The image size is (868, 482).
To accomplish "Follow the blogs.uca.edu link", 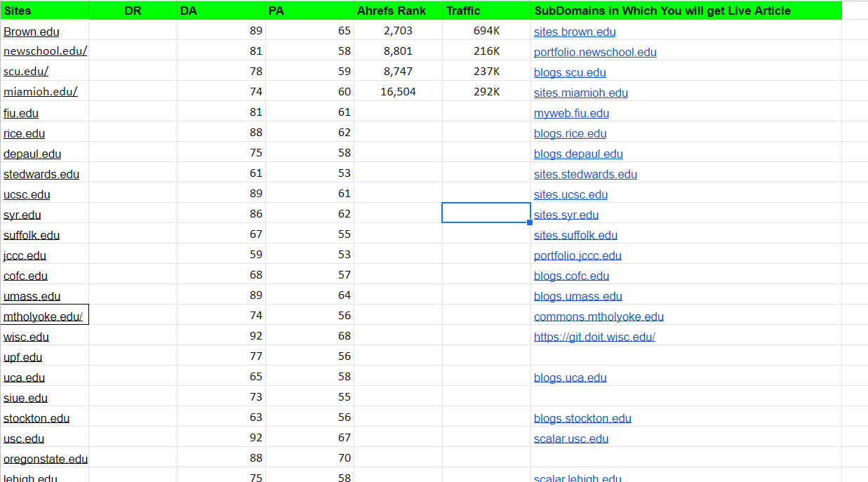I will pos(570,377).
